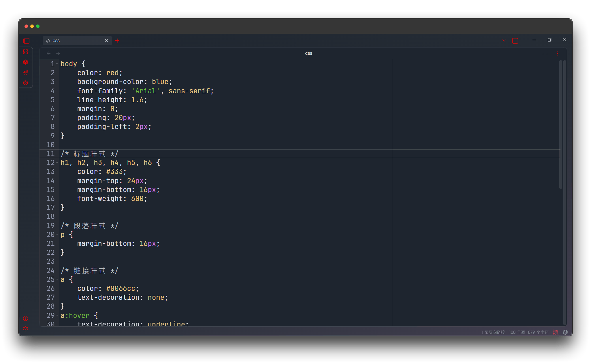
Task: Open the tab switcher chevron dropdown
Action: 504,41
